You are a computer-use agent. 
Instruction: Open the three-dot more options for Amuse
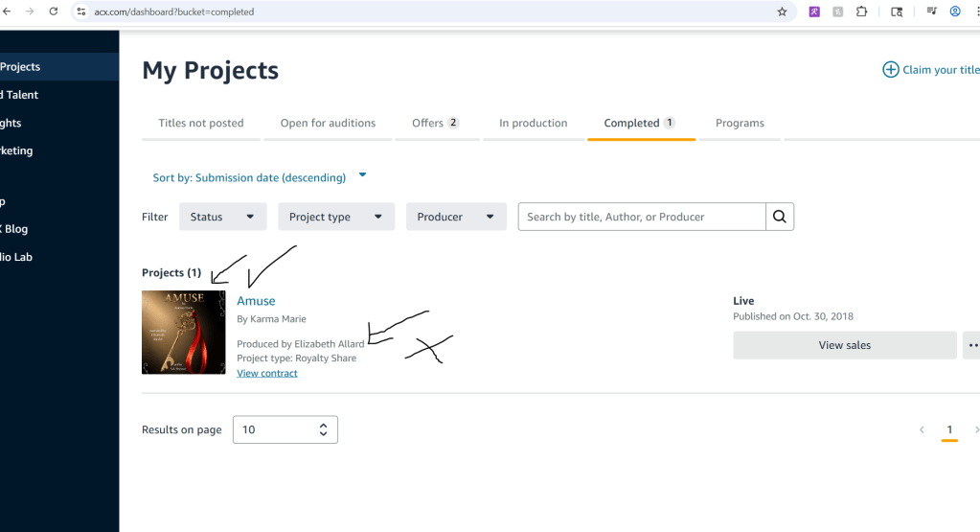point(972,345)
